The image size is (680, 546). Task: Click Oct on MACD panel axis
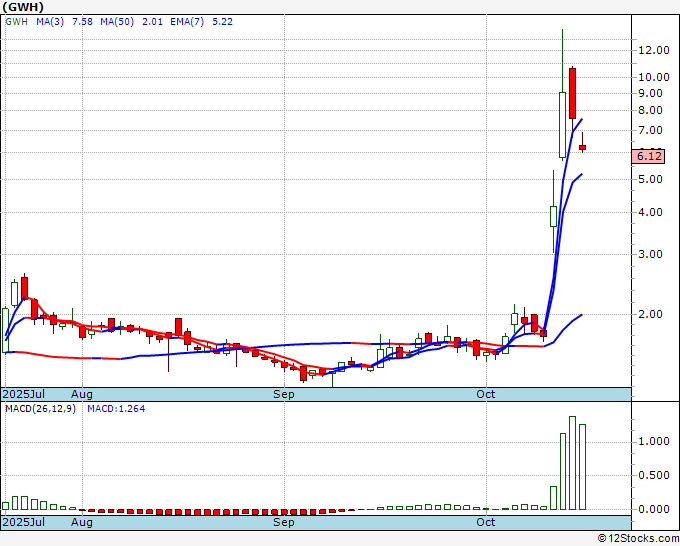486,522
